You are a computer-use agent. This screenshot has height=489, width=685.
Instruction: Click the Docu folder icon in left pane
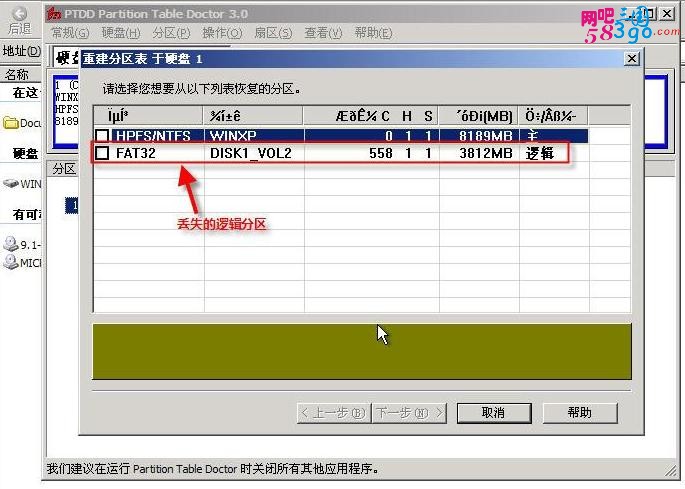click(x=10, y=123)
